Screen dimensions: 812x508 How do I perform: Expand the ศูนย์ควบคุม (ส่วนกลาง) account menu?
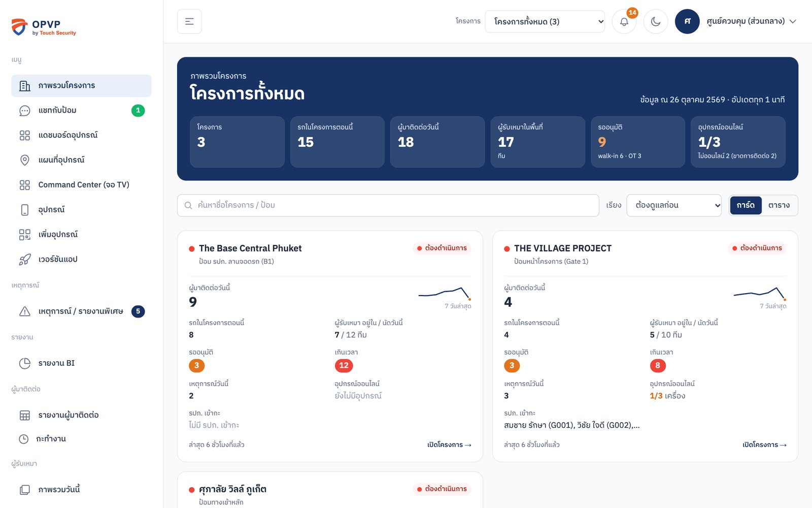click(751, 21)
